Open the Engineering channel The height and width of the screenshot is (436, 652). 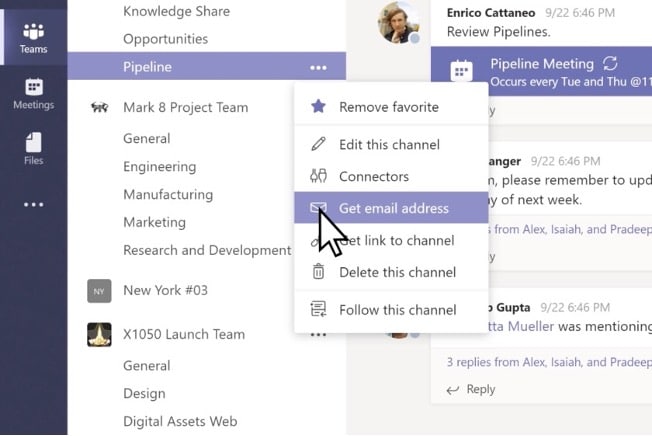pos(160,167)
